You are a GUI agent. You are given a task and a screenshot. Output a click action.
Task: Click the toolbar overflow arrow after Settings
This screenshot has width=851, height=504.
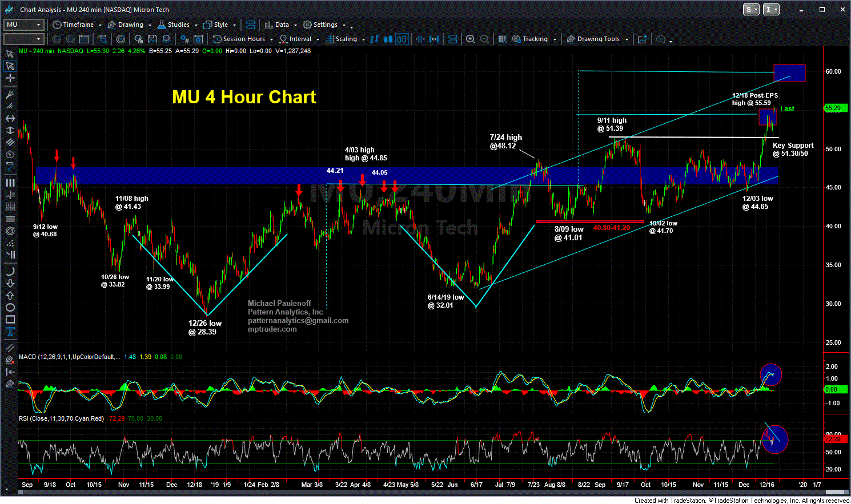[x=351, y=26]
